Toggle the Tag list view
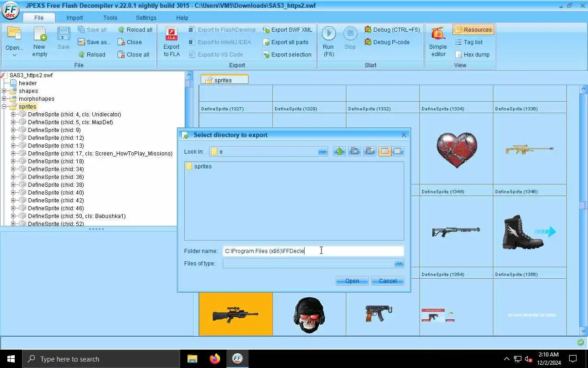The image size is (588, 368). coord(469,42)
